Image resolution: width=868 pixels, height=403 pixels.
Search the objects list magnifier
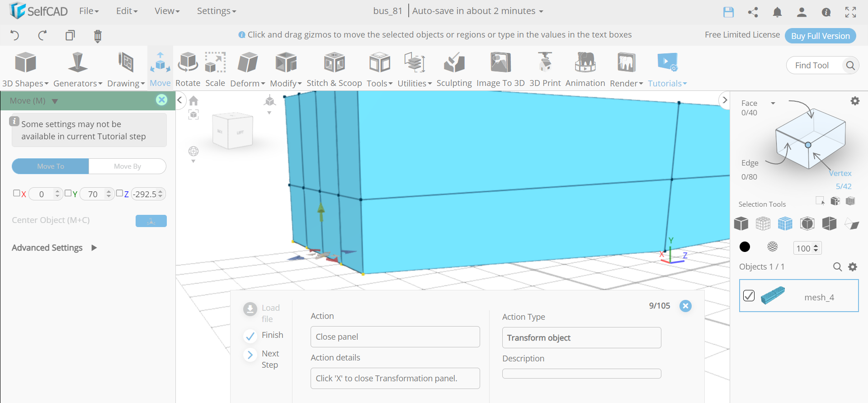[x=837, y=267]
